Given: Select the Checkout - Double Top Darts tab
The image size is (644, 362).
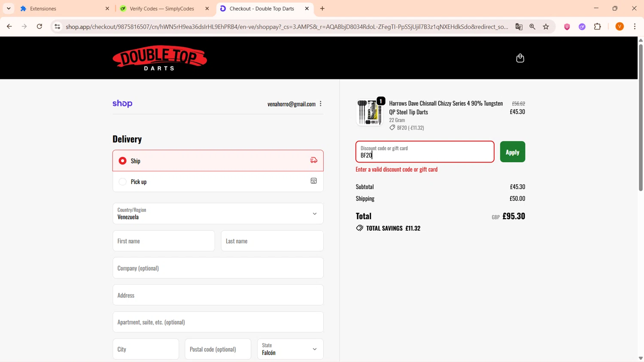Looking at the screenshot, I should 264,9.
